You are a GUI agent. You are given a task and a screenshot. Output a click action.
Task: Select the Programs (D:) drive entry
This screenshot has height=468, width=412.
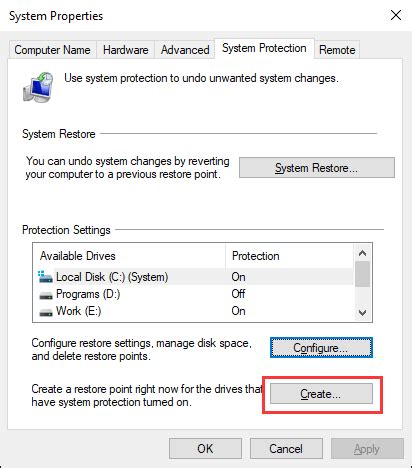click(x=193, y=294)
